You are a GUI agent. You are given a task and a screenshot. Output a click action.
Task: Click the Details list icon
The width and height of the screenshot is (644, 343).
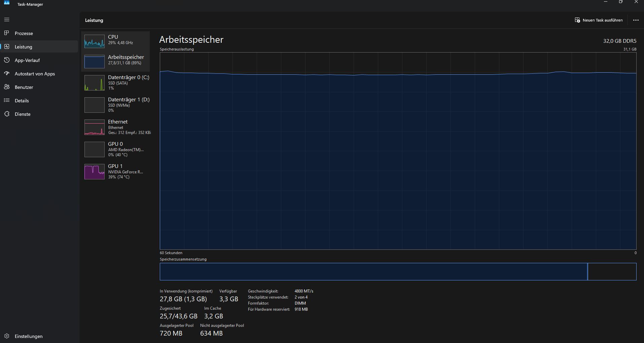point(7,100)
